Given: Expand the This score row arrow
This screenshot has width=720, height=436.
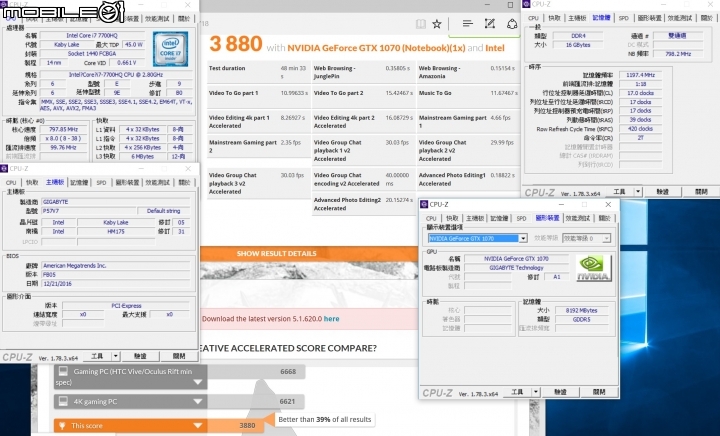Looking at the screenshot, I should coord(198,425).
